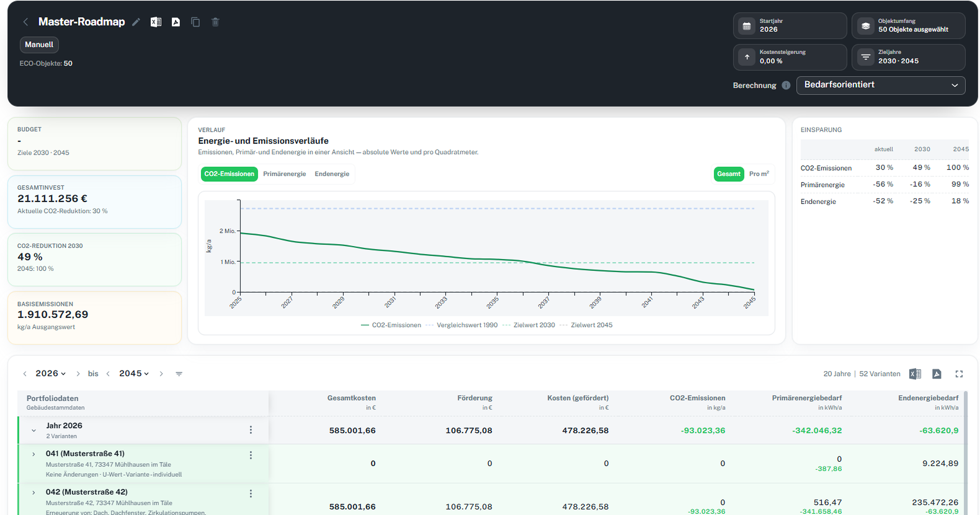The image size is (980, 515).
Task: Export roadmap as PDF from header
Action: [176, 22]
